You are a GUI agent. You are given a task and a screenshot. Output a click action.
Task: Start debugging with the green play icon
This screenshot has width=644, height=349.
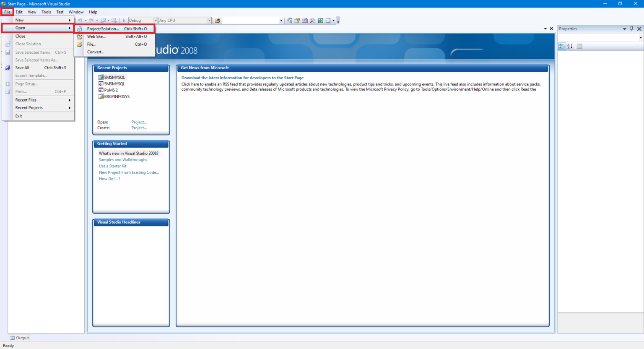click(x=124, y=20)
